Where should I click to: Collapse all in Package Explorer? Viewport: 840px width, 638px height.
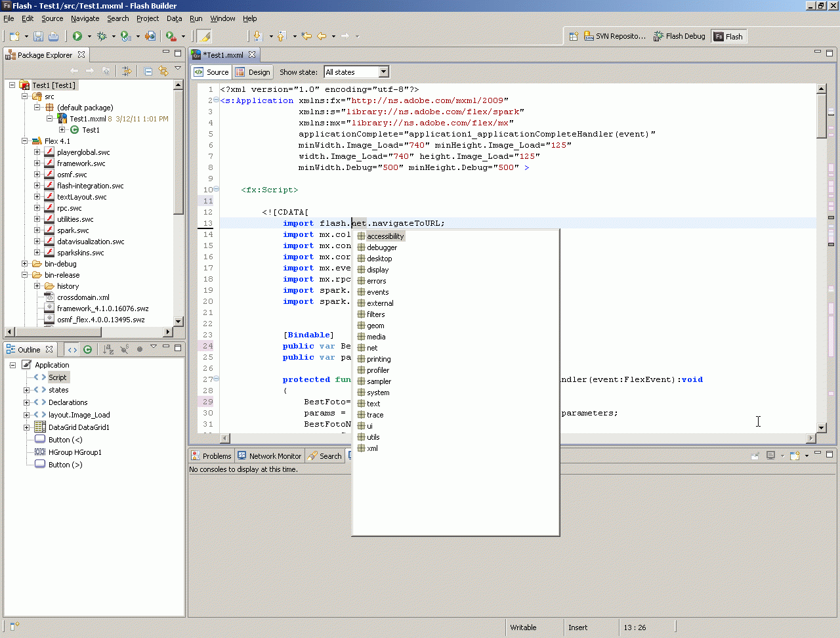coord(148,71)
